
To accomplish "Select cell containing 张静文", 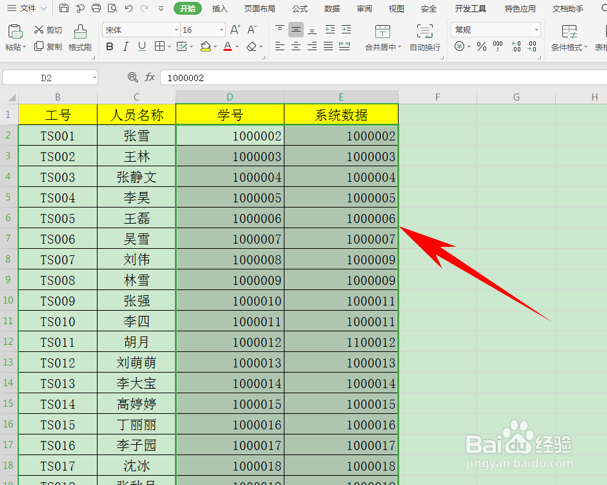I will 136,177.
